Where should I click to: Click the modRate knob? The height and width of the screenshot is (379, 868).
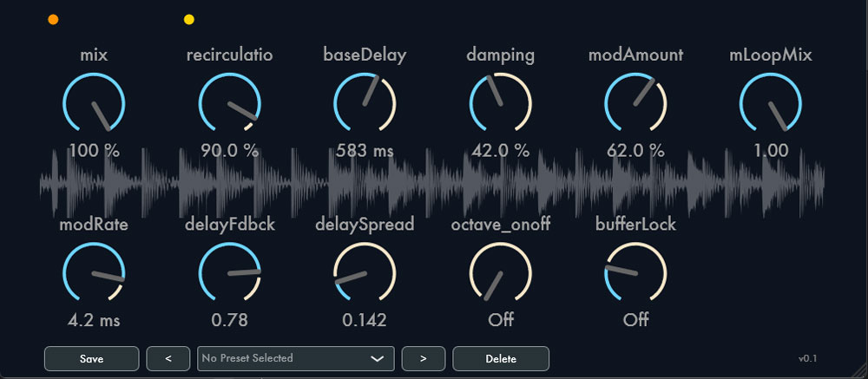click(94, 273)
